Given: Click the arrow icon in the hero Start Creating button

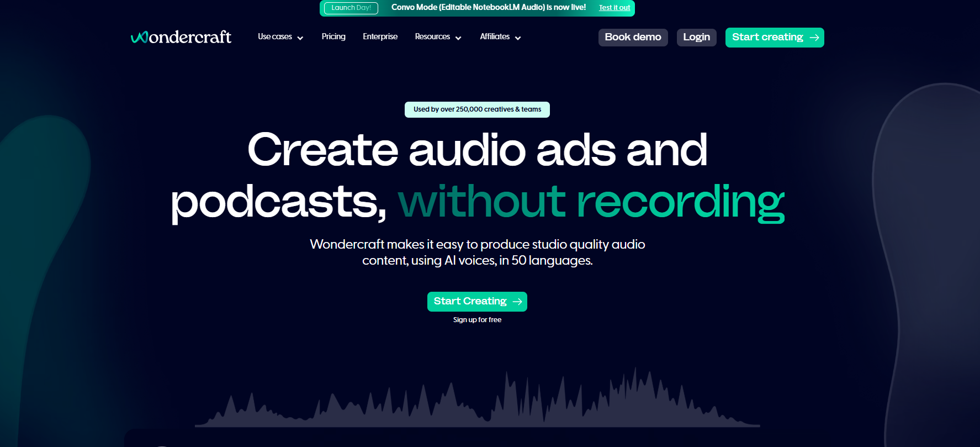Looking at the screenshot, I should point(517,302).
